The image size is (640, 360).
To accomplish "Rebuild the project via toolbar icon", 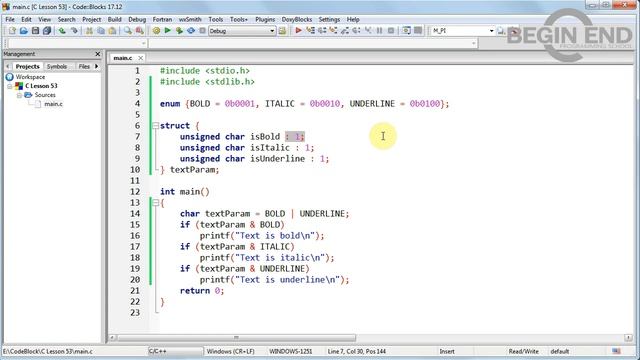I will 191,31.
